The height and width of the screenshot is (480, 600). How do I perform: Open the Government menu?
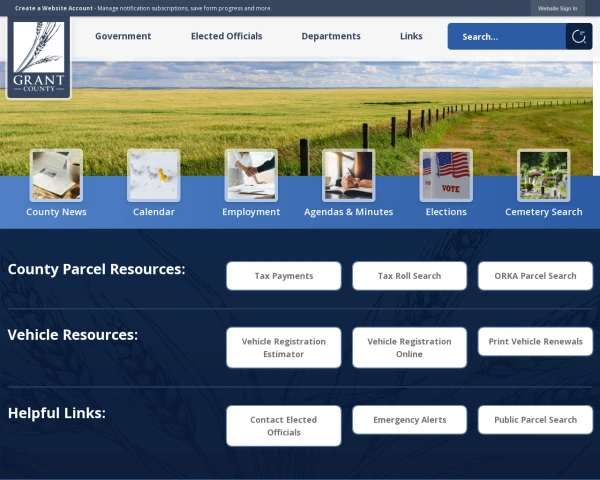coord(123,36)
